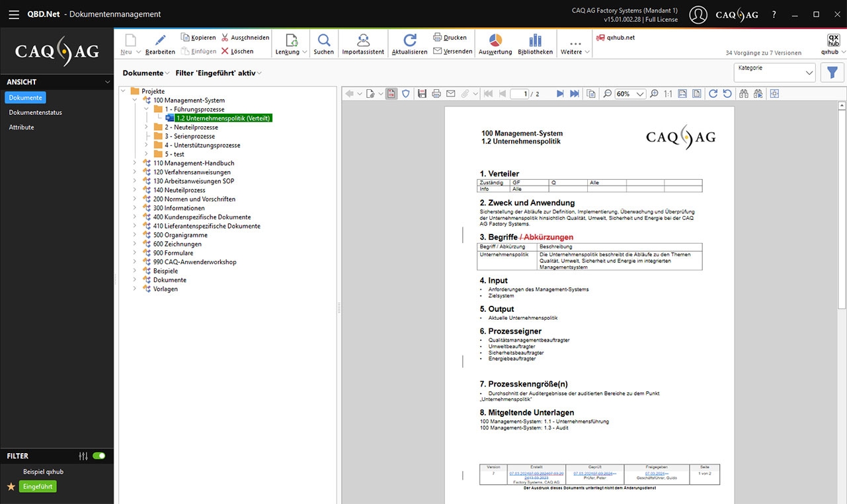This screenshot has width=847, height=504.
Task: Click the filter funnel button
Action: 832,73
